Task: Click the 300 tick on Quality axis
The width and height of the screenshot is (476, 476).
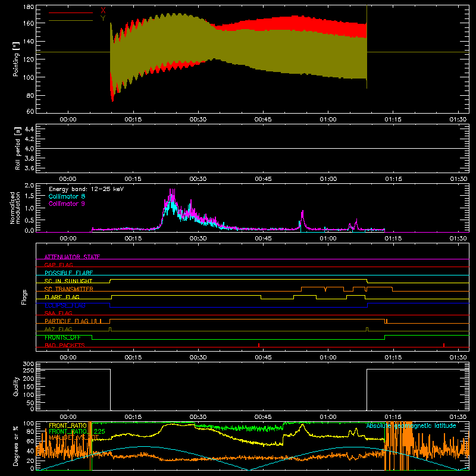Action: click(x=29, y=364)
